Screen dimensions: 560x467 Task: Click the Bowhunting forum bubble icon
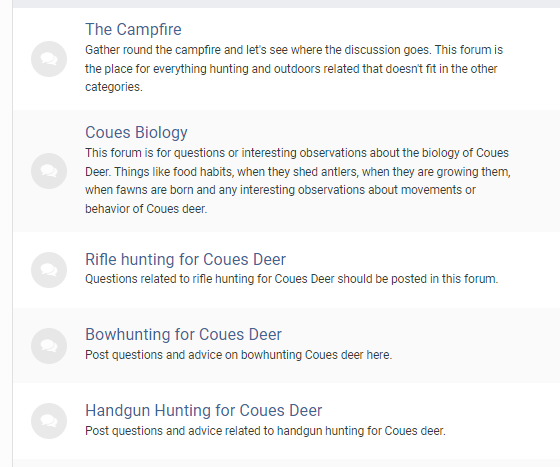(x=49, y=346)
